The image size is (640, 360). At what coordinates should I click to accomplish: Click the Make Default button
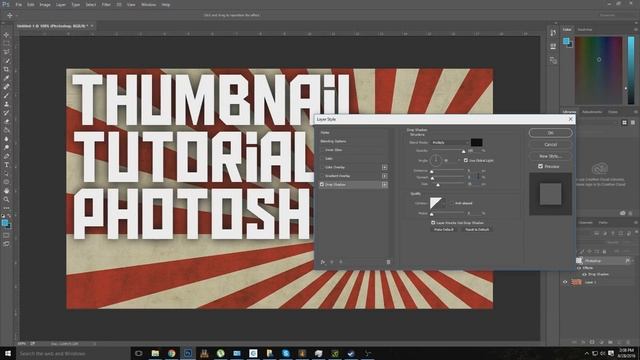click(444, 229)
